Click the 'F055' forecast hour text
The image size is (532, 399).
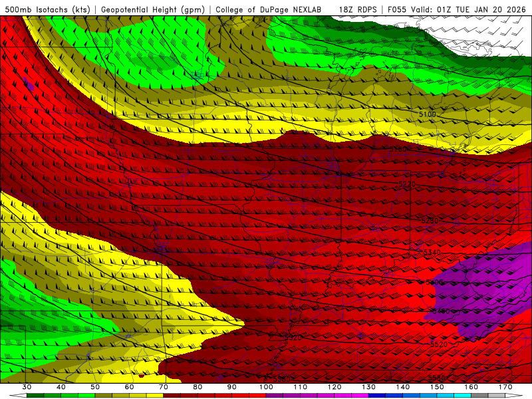397,9
